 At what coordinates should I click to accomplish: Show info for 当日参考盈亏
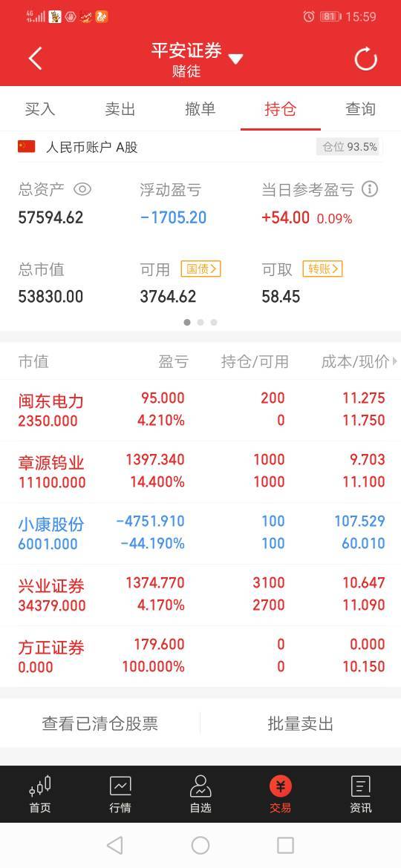pyautogui.click(x=369, y=189)
